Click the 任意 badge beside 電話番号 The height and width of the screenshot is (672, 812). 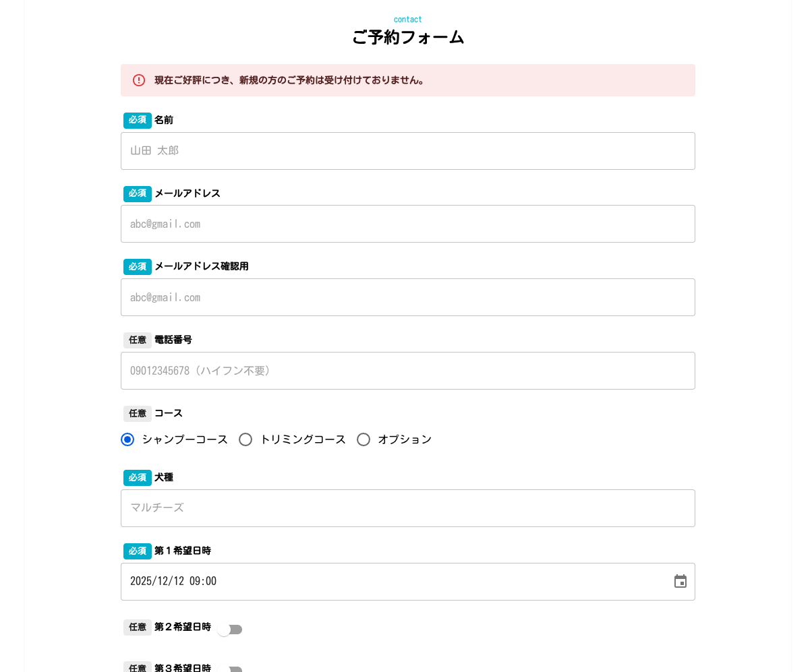point(138,340)
